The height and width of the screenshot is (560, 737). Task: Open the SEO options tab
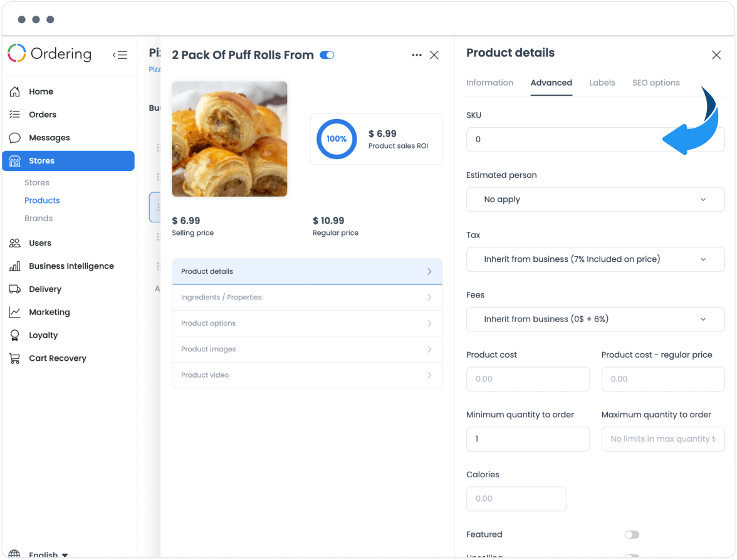tap(656, 83)
